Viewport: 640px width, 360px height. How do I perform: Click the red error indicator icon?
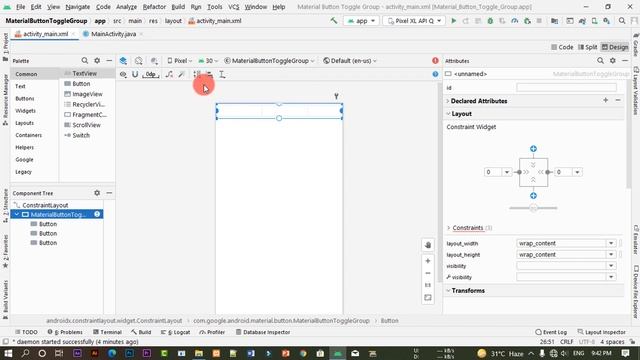click(x=435, y=60)
